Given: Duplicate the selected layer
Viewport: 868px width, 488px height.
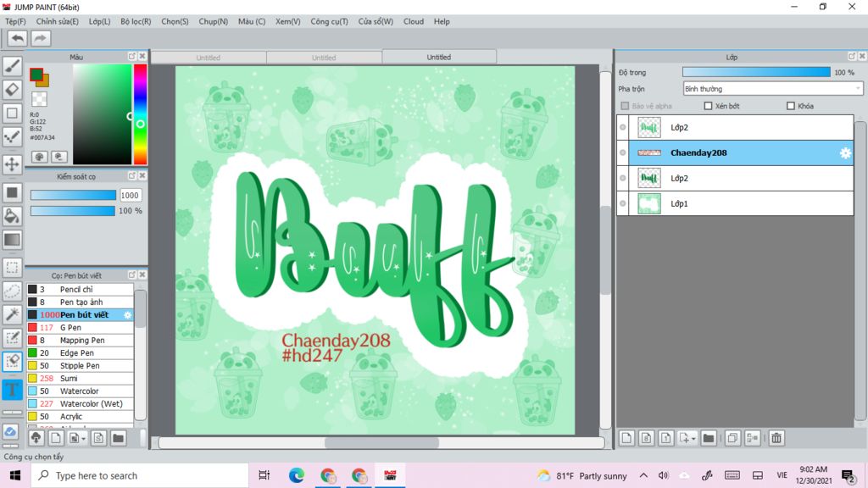Looking at the screenshot, I should tap(732, 438).
